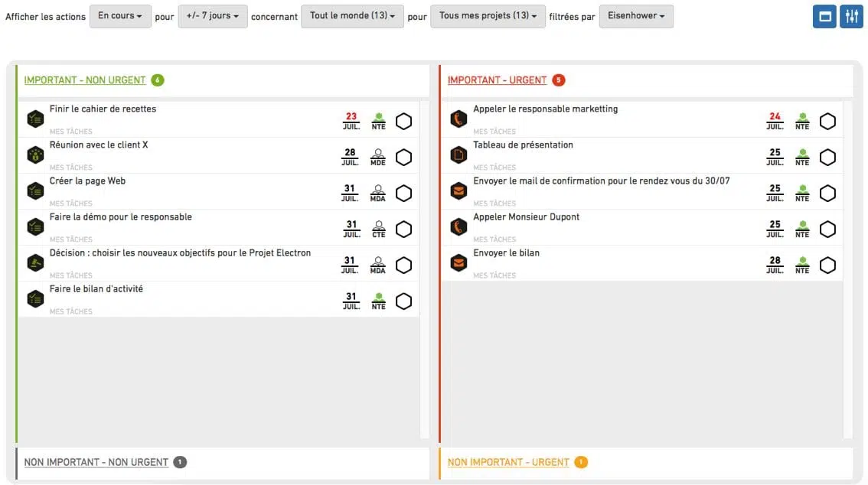Click the mail icon beside Envoyer le bilan
The width and height of the screenshot is (868, 485).
tap(458, 263)
